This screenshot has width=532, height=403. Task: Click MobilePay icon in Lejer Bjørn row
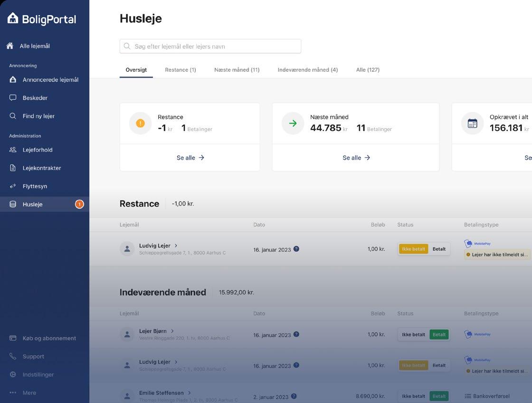coord(477,335)
